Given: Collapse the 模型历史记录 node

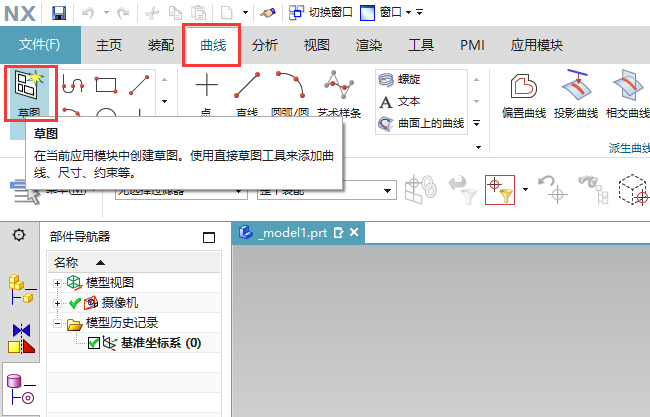Looking at the screenshot, I should [57, 323].
